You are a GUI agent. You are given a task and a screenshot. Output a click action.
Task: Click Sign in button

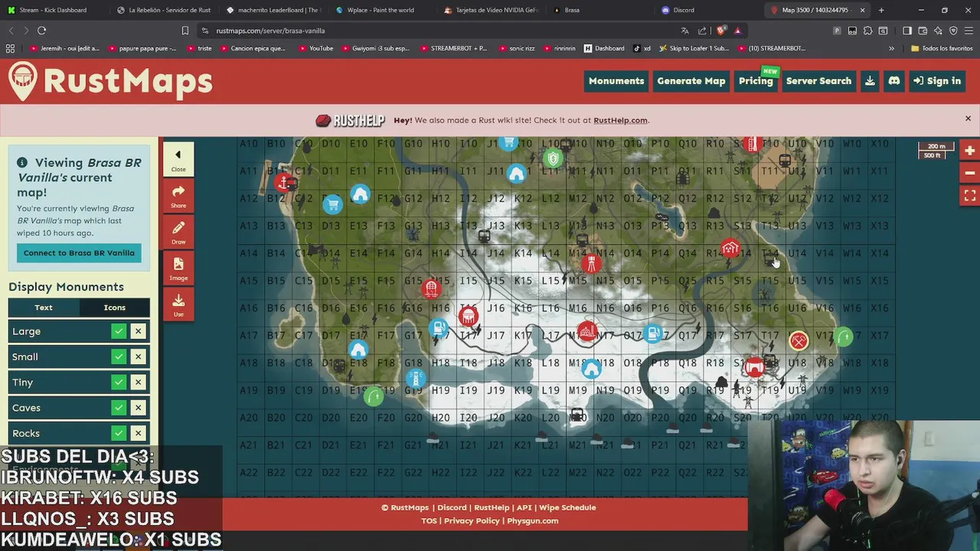(x=936, y=81)
